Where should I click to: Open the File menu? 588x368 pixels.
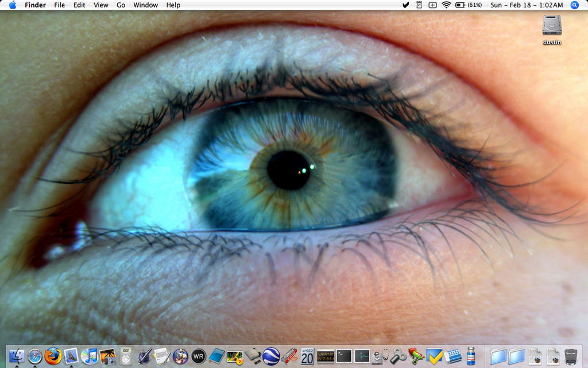(x=59, y=5)
